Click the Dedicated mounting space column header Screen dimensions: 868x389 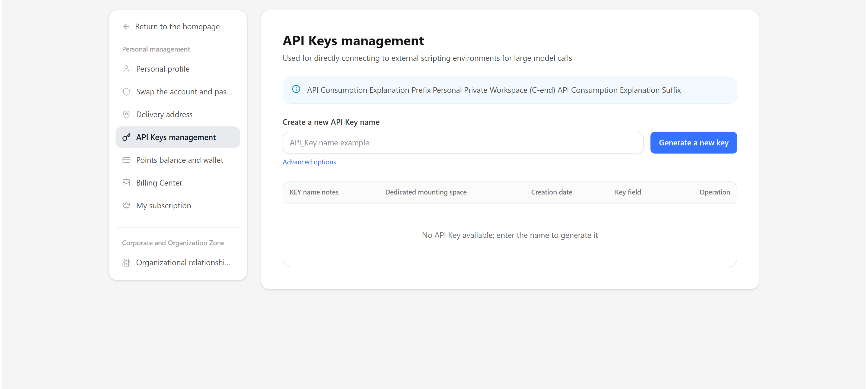[x=426, y=192]
